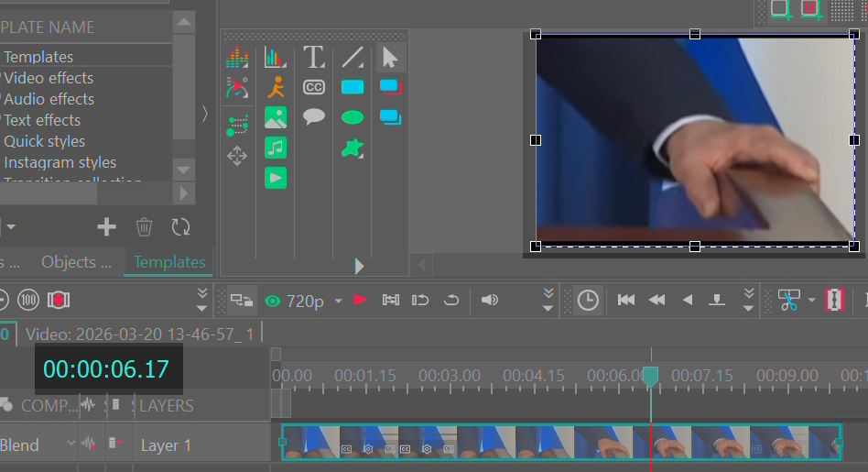Open Text effects templates category

[x=42, y=120]
